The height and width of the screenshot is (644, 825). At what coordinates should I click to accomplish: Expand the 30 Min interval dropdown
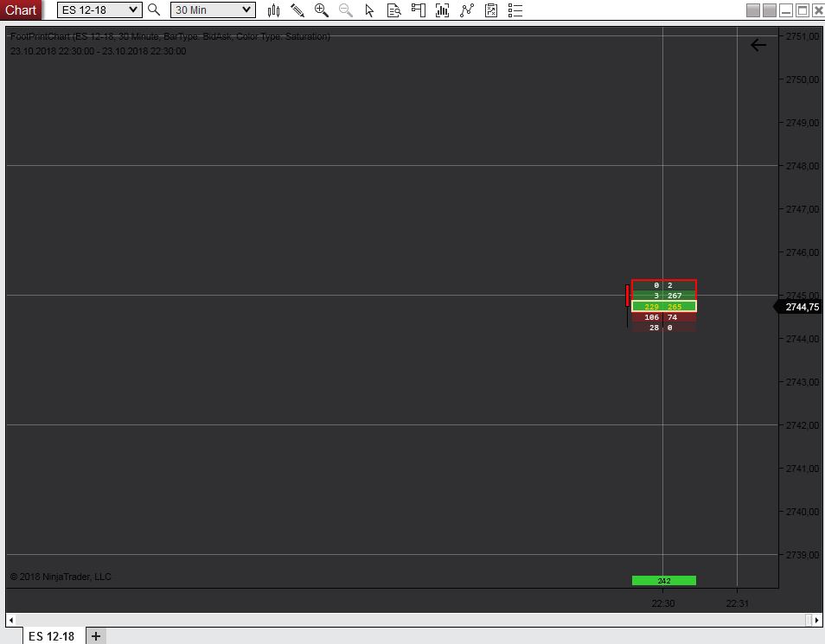tap(246, 10)
